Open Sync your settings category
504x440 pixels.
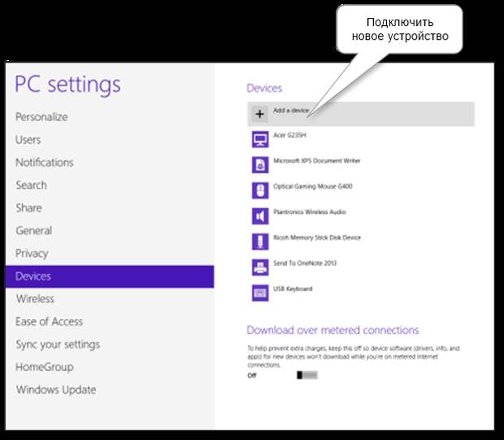(x=58, y=345)
